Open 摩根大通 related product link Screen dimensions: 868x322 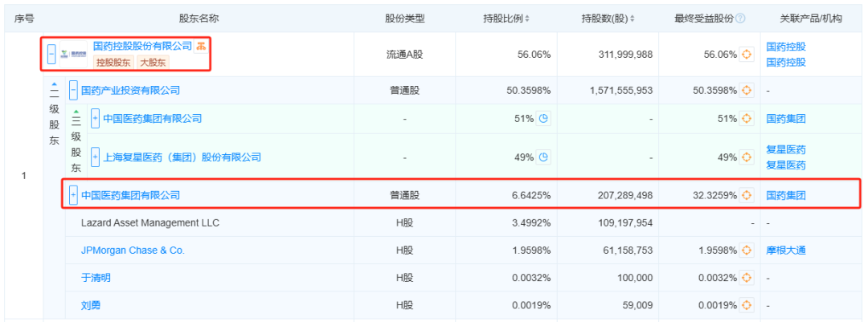[x=786, y=250]
